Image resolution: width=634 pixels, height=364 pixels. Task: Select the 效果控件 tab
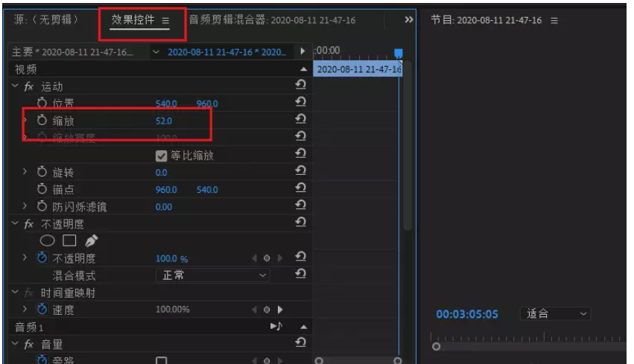[133, 20]
